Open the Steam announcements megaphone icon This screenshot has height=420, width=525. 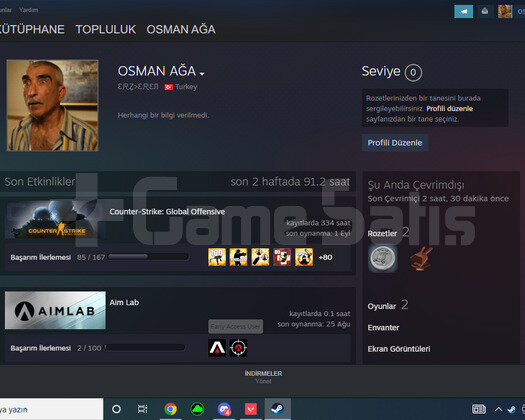[463, 11]
